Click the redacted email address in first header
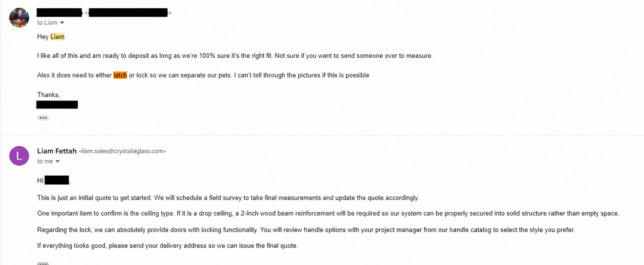The width and height of the screenshot is (644, 265). (128, 13)
